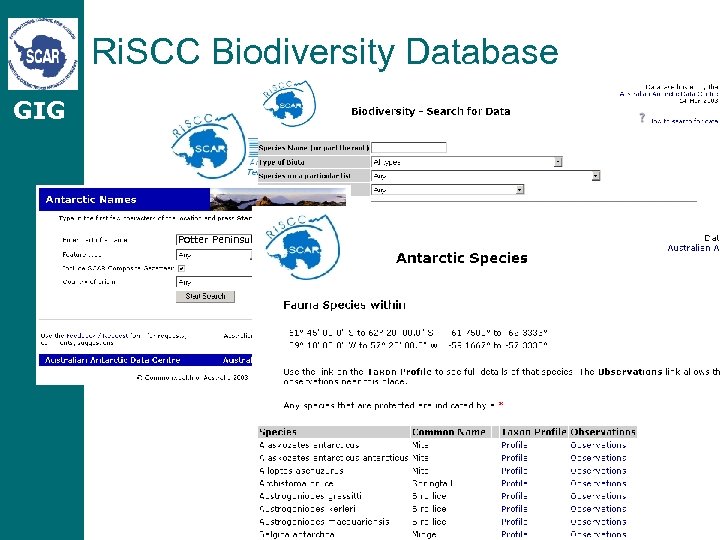Click RiSCC logo beside Biodiversity Search for Data
The image size is (720, 540).
click(x=289, y=104)
